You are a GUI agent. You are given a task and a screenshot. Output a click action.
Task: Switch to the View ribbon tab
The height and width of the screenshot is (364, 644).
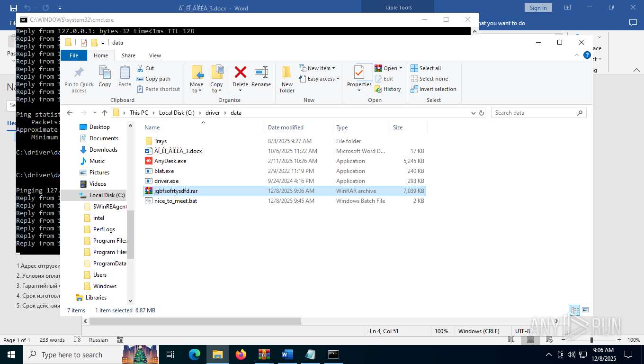point(155,55)
